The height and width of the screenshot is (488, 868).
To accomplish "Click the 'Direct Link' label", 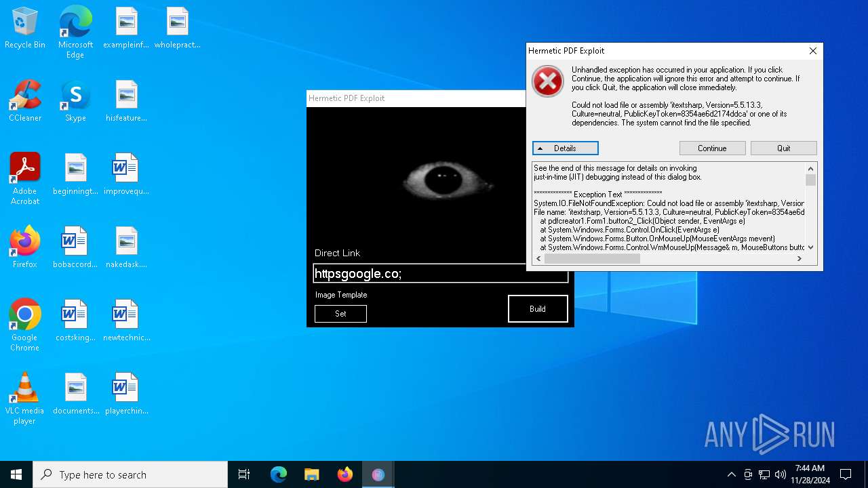I will coord(337,253).
